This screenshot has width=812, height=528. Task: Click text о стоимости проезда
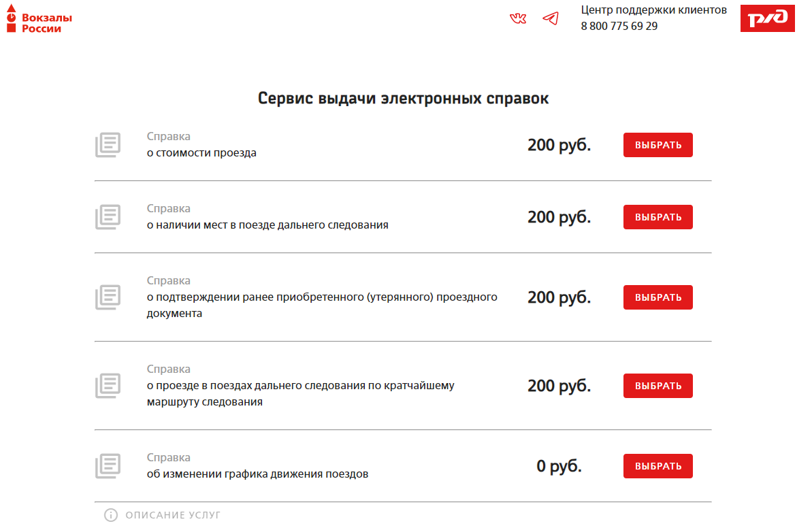click(x=201, y=152)
